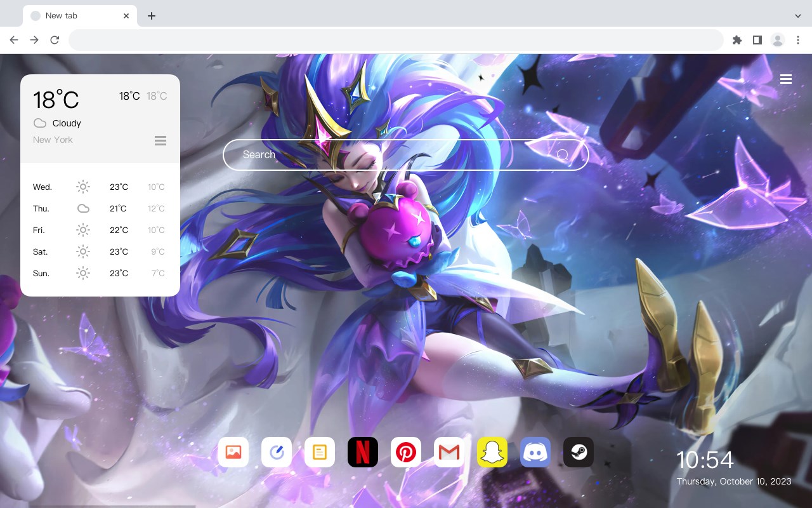
Task: Toggle the browser side panel icon
Action: pyautogui.click(x=757, y=40)
